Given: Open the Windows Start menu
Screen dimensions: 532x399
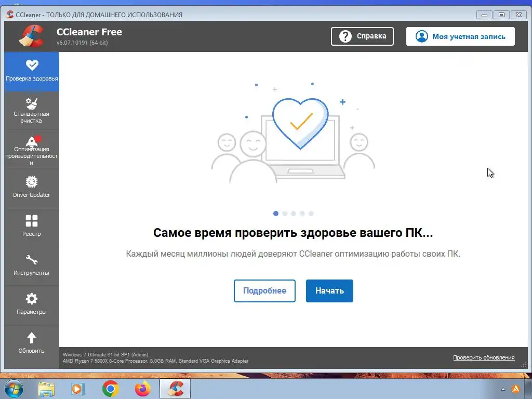Looking at the screenshot, I should pyautogui.click(x=14, y=389).
